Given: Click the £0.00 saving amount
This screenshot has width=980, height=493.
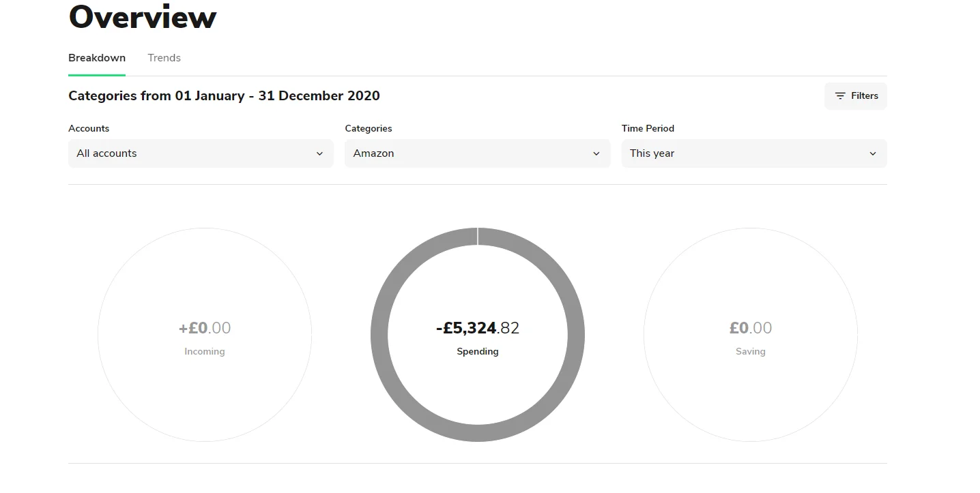Looking at the screenshot, I should pyautogui.click(x=751, y=328).
